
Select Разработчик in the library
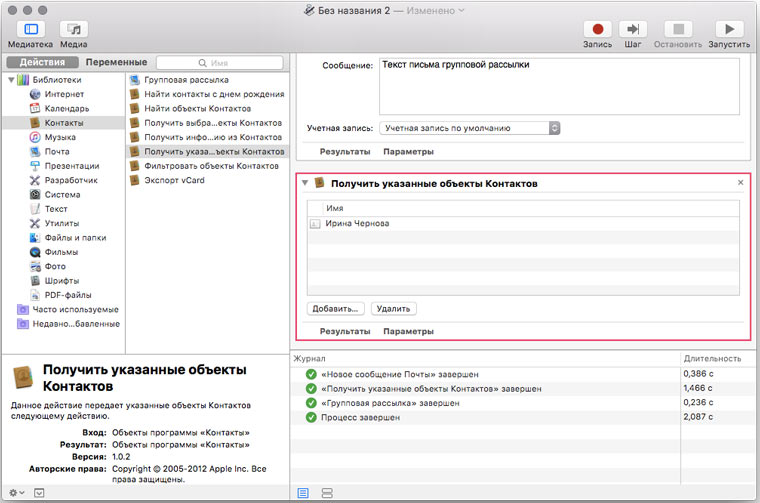(x=71, y=180)
